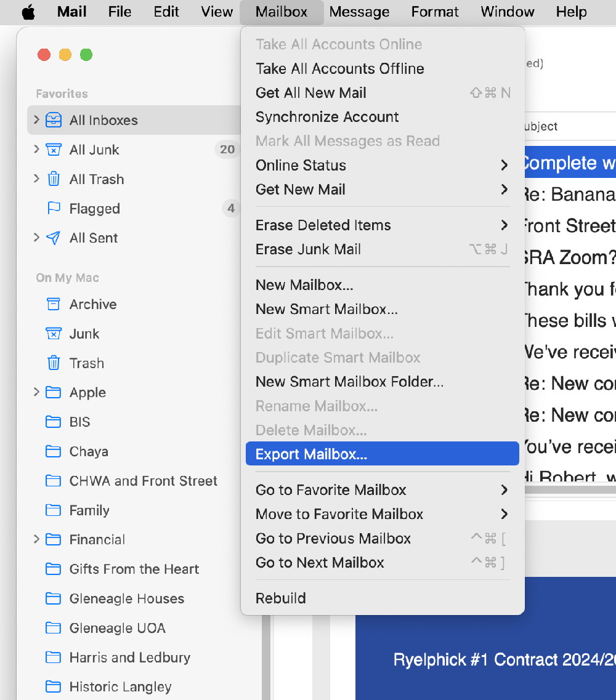Click the unread count badge 20 on All Junk
616x700 pixels.
point(227,149)
